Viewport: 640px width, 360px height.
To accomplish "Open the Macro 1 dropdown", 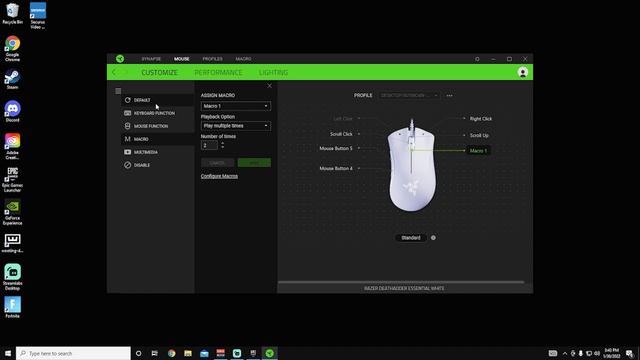I will click(236, 106).
